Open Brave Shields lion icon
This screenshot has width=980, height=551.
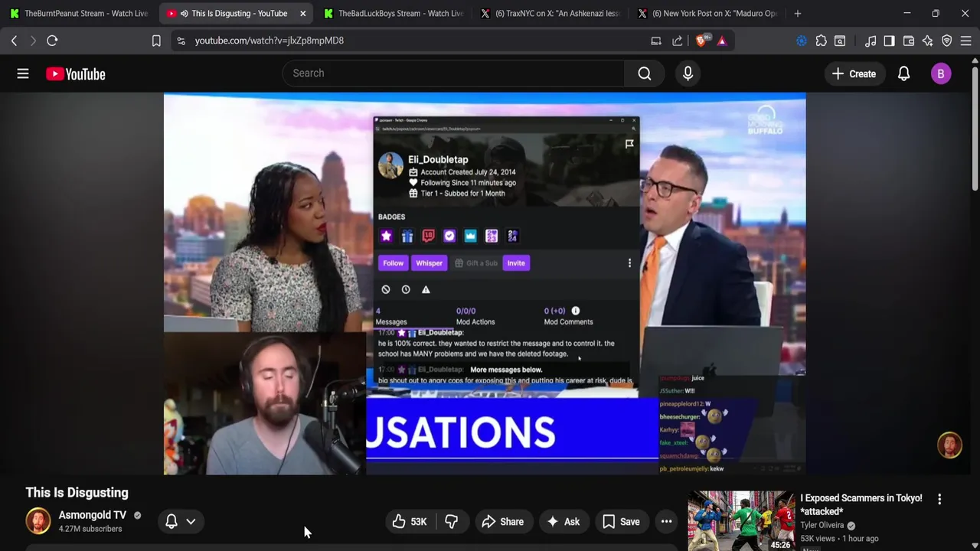tap(701, 41)
